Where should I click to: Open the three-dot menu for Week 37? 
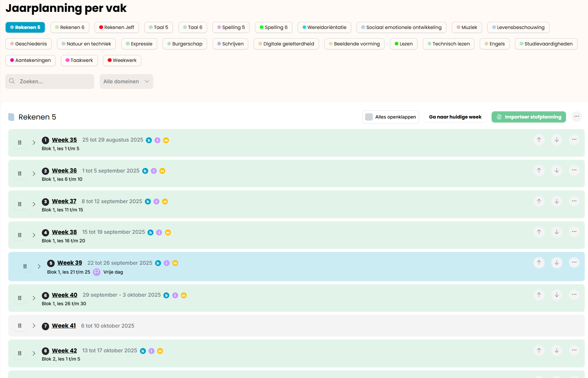click(x=574, y=201)
